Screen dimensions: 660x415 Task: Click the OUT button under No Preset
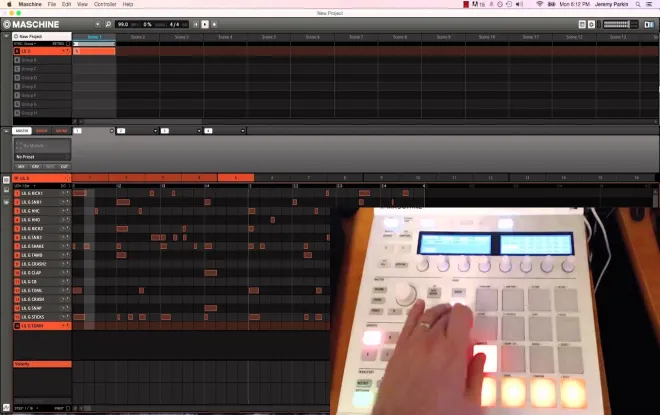64,167
